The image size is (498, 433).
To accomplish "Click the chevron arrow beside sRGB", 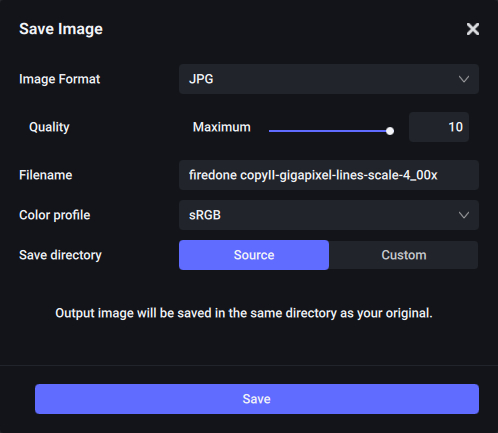I will pyautogui.click(x=464, y=215).
